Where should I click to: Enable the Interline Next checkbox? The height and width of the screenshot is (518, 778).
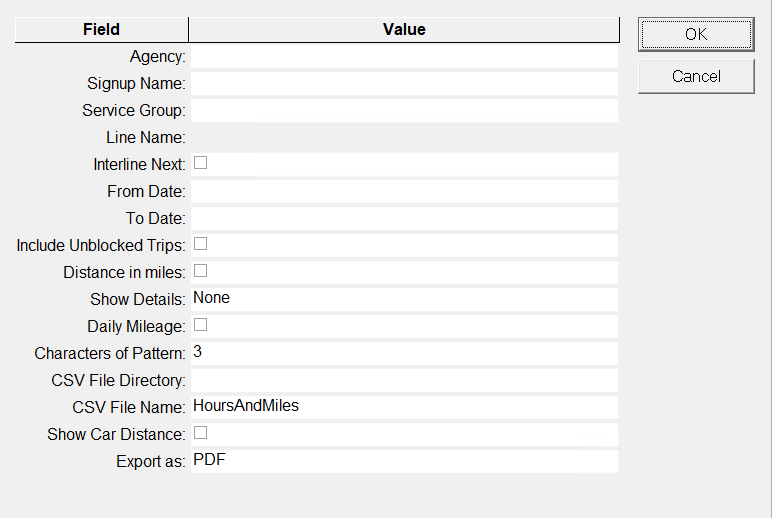click(x=200, y=162)
